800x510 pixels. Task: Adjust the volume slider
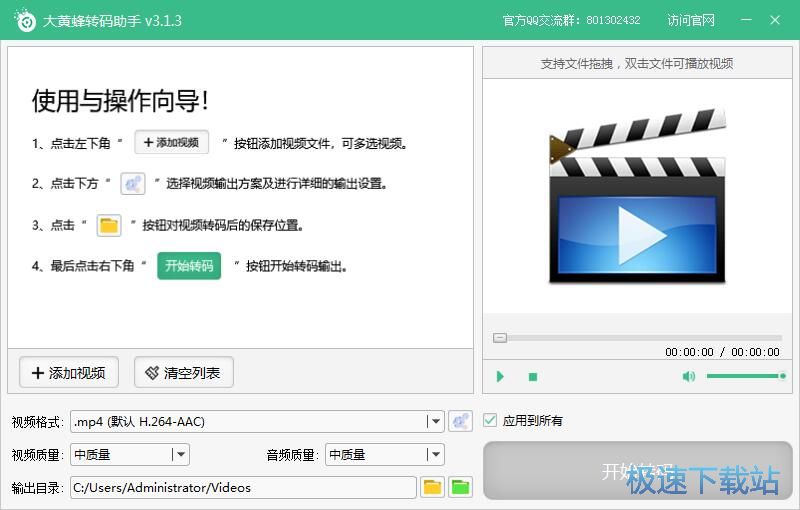tap(745, 376)
